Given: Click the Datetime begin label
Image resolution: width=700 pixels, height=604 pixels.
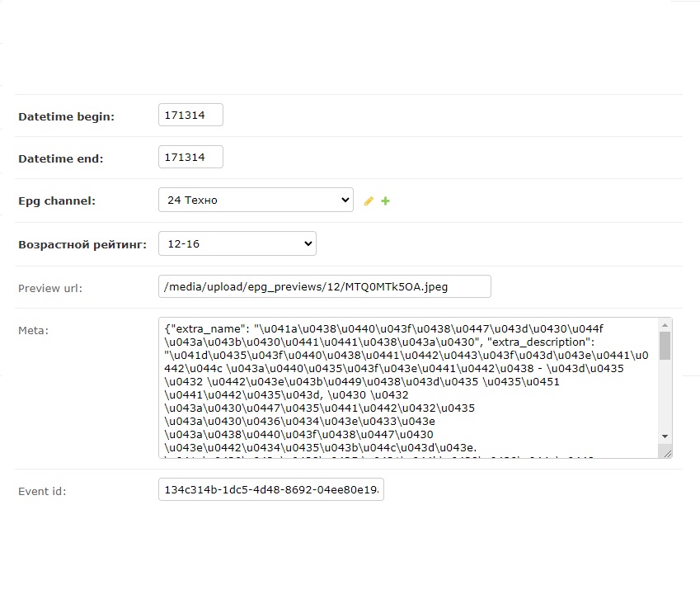Looking at the screenshot, I should pos(66,116).
